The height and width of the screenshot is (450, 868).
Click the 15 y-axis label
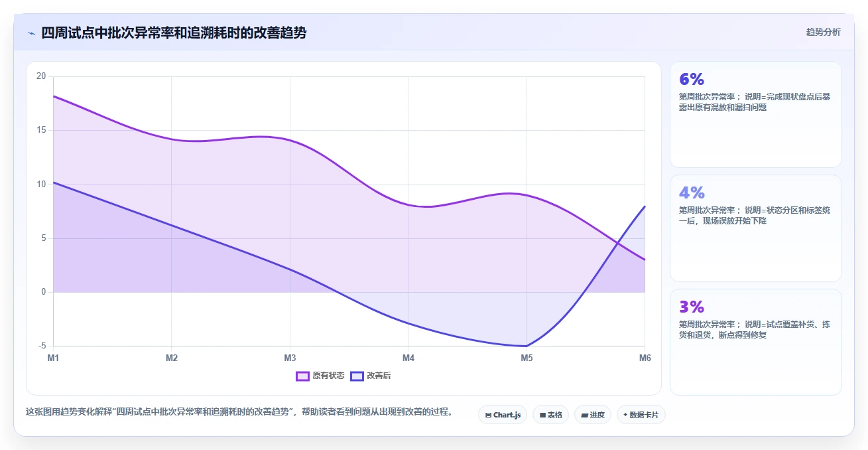pyautogui.click(x=41, y=130)
